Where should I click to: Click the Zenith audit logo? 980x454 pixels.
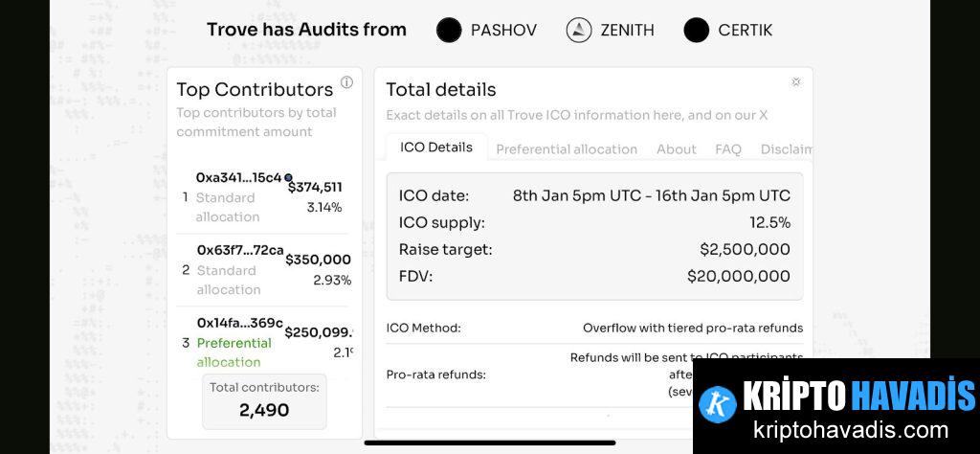click(579, 30)
